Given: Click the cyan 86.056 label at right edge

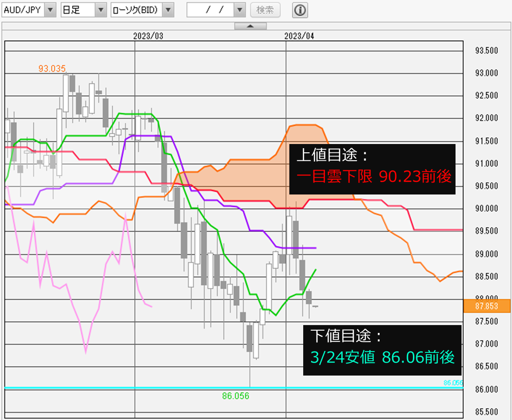Looking at the screenshot, I should (x=453, y=383).
